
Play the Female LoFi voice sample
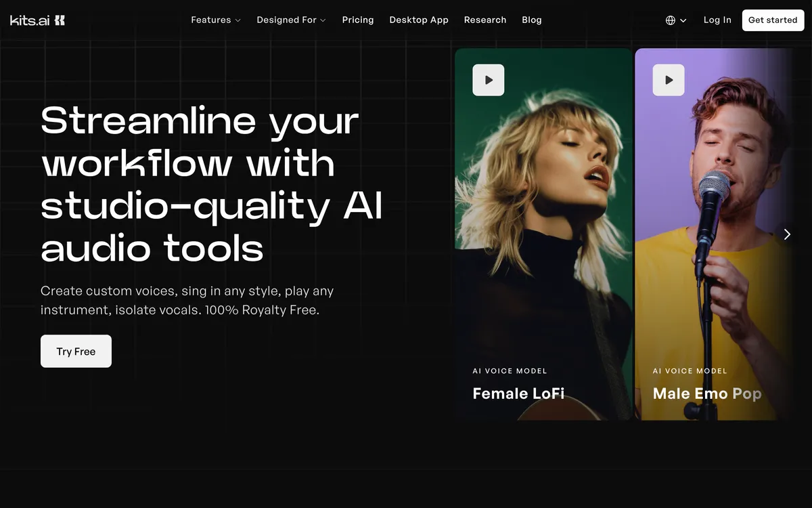[x=489, y=80]
